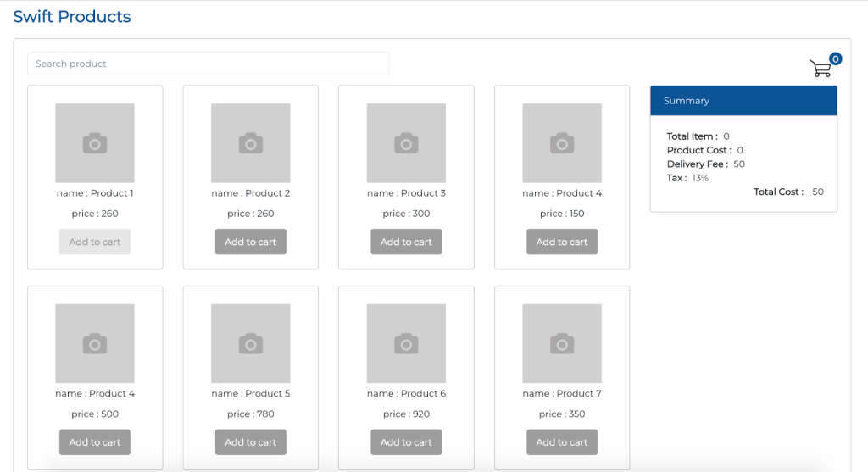Add Product 2 to cart

250,242
